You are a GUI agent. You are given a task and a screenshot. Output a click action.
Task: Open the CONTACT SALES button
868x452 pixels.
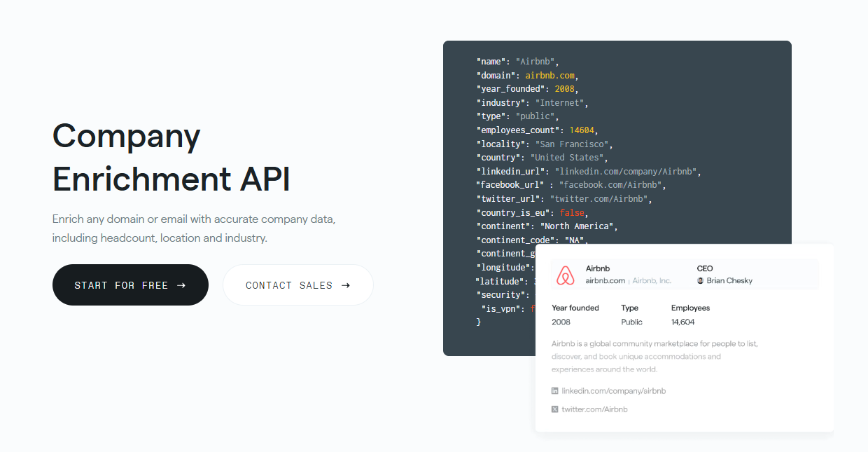click(x=298, y=285)
